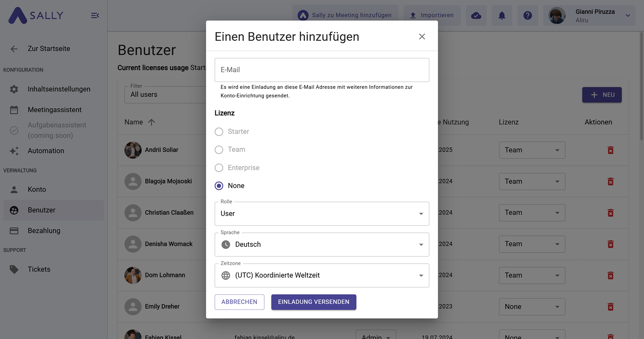Click the Lizenz column header
Image resolution: width=644 pixels, height=339 pixels.
pyautogui.click(x=508, y=122)
